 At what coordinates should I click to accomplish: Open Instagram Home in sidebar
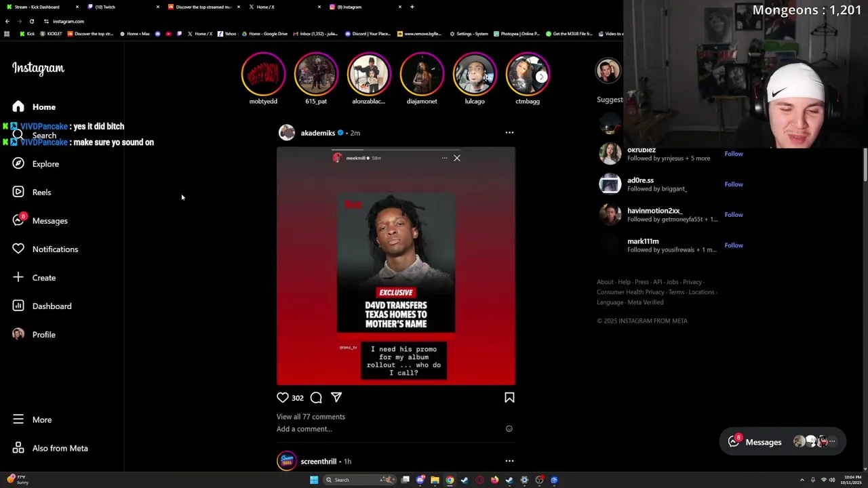pyautogui.click(x=34, y=107)
